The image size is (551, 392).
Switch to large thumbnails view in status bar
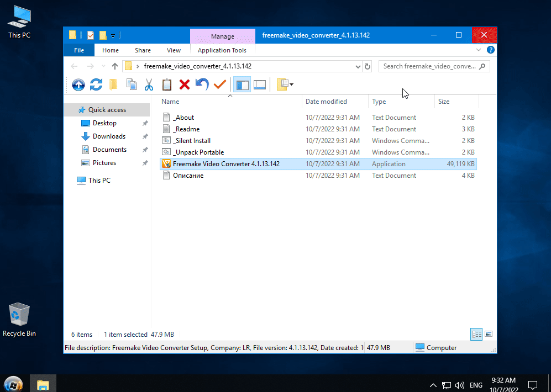coord(489,334)
